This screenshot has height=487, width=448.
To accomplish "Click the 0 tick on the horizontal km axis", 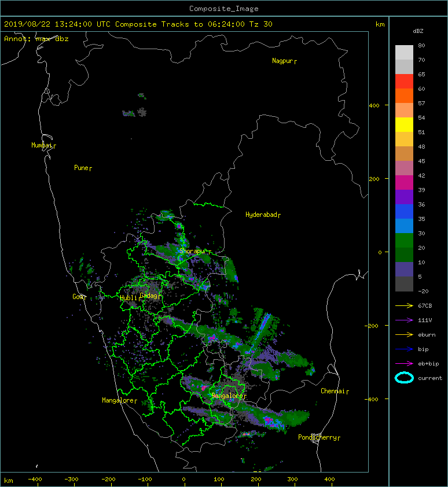I will (183, 479).
